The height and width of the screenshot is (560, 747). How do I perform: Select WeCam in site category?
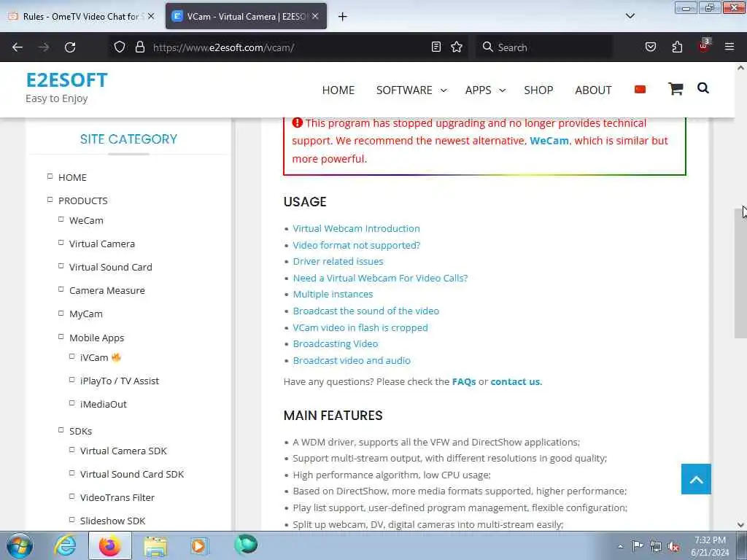tap(86, 220)
